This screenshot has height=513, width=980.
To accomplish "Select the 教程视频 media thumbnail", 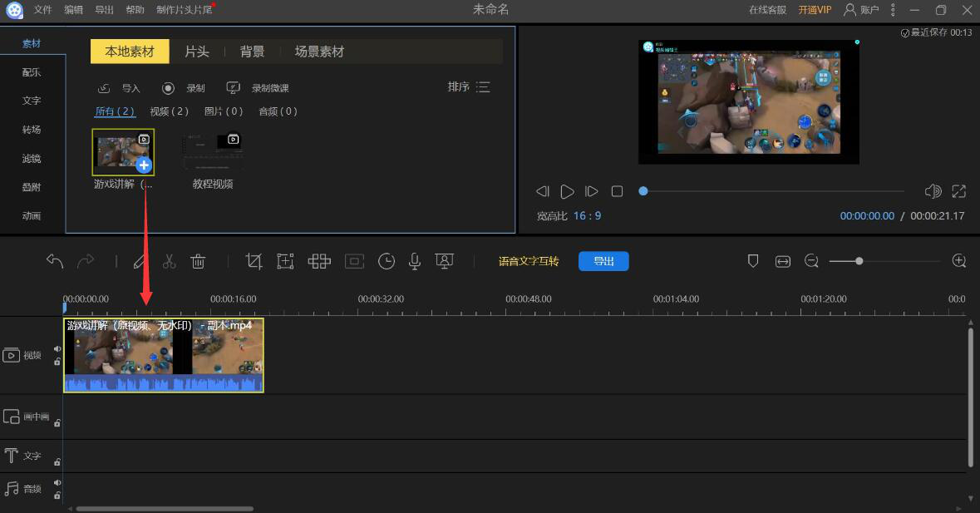I will click(x=213, y=151).
